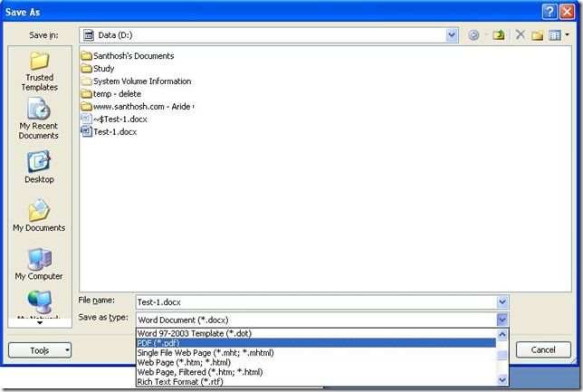
Task: Open the Trusted Templates place
Action: (x=40, y=71)
